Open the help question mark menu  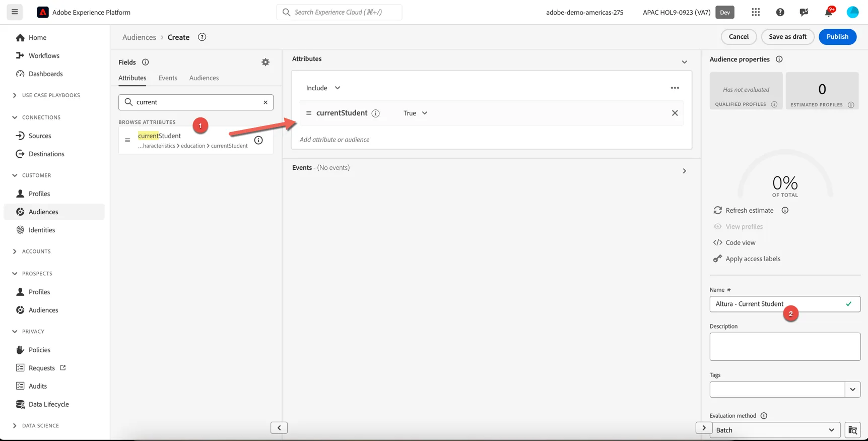[x=780, y=12]
